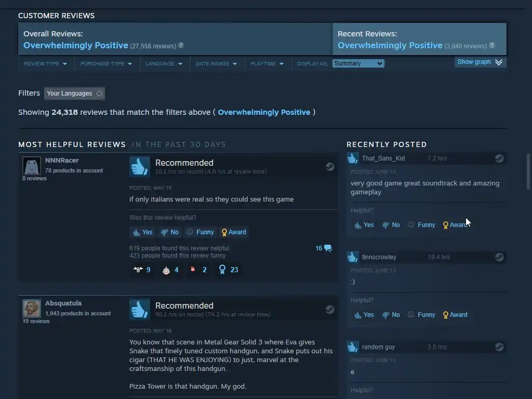Open Recent Reviews Overwhelmingly Positive link
The height and width of the screenshot is (399, 532).
390,46
